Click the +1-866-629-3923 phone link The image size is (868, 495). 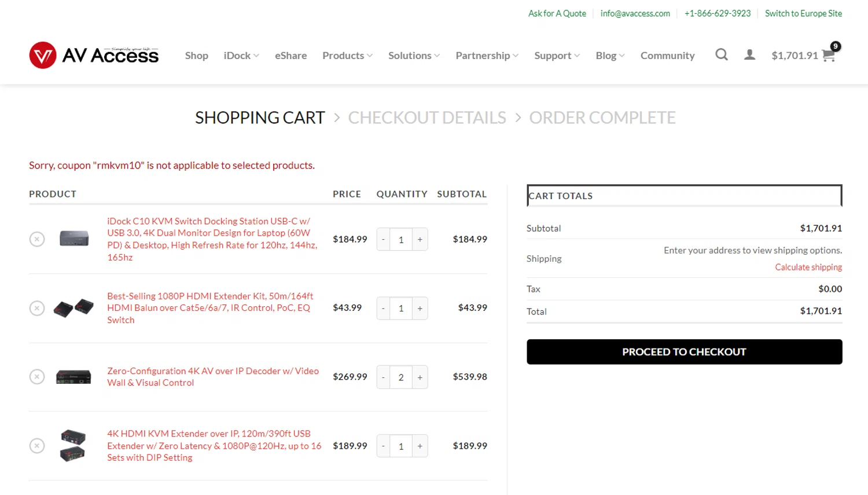[718, 13]
